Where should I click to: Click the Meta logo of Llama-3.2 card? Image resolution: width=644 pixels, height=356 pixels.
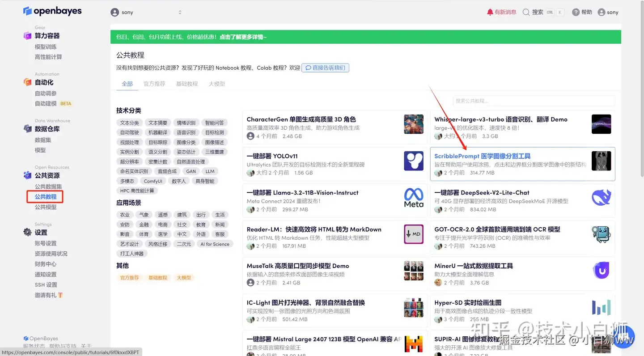click(414, 198)
